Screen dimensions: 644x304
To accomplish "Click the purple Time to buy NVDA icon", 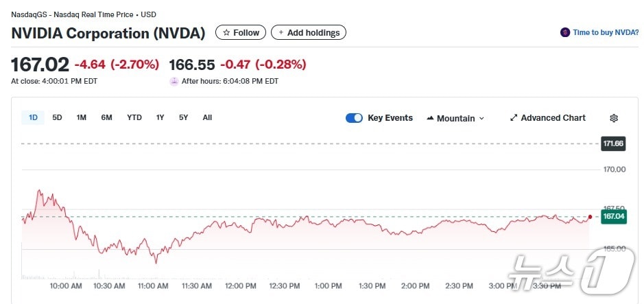I will pyautogui.click(x=565, y=32).
